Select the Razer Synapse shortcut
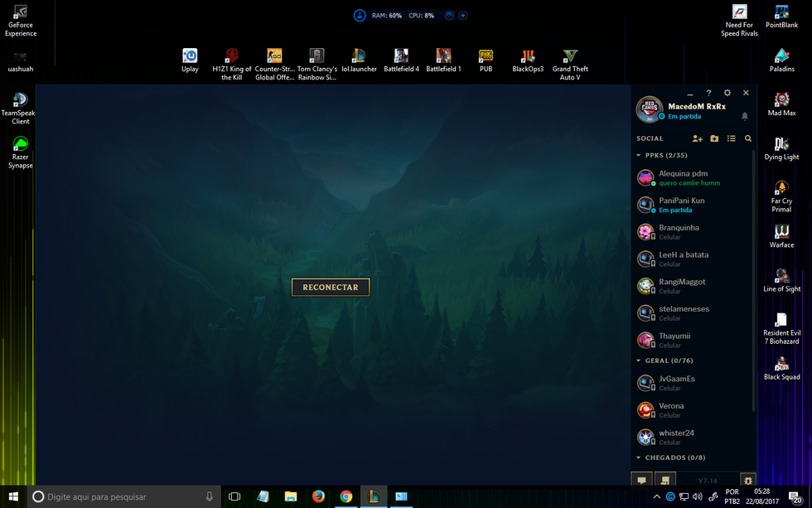812x508 pixels. coord(20,152)
